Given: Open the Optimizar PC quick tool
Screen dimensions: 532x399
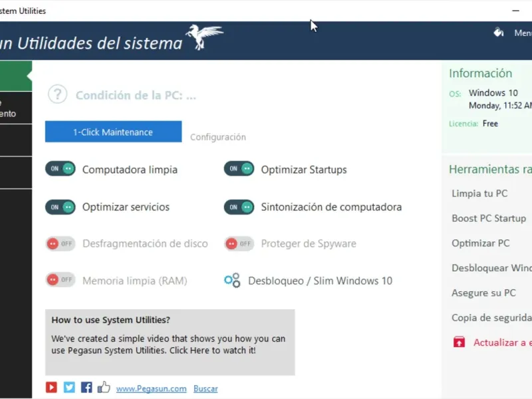Looking at the screenshot, I should pos(480,243).
